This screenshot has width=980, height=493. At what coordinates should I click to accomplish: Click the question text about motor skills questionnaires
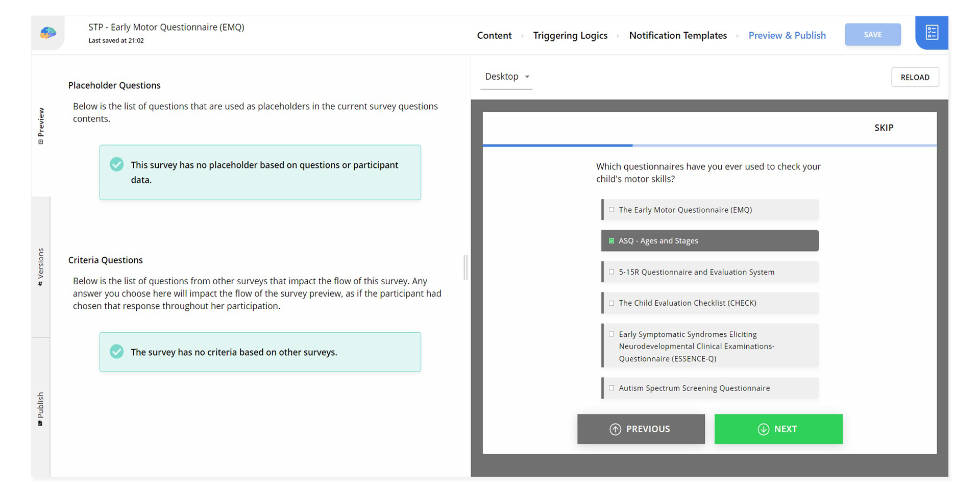(x=708, y=172)
